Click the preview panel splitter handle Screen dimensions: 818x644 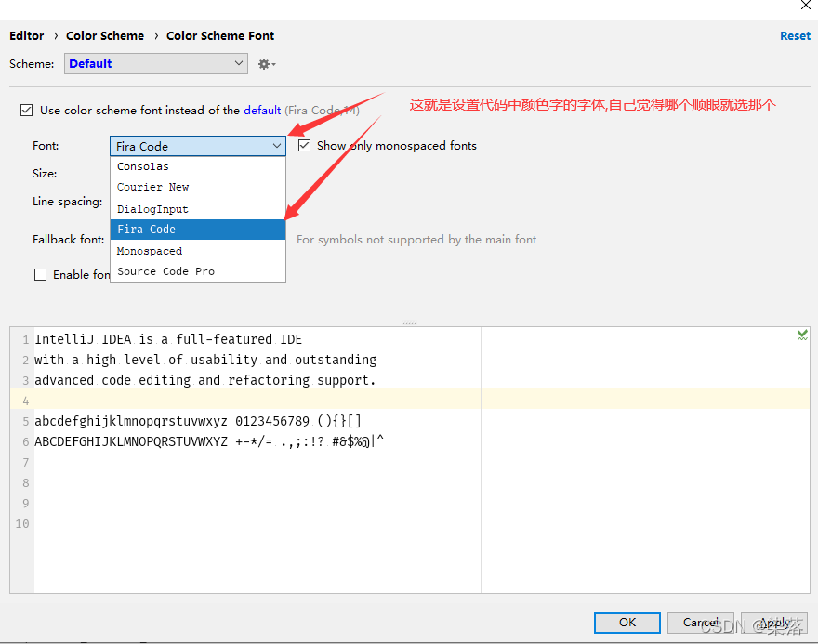coord(410,322)
